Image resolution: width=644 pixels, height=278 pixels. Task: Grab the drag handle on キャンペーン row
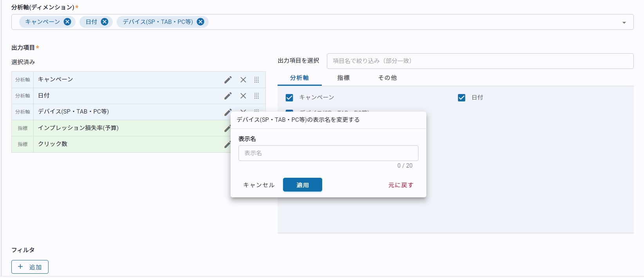pos(257,80)
